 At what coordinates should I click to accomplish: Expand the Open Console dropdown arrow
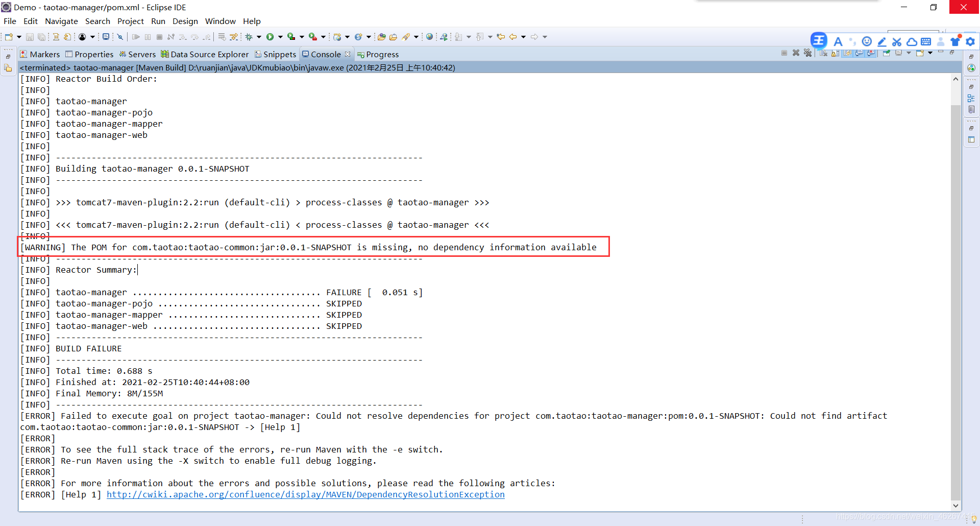930,53
